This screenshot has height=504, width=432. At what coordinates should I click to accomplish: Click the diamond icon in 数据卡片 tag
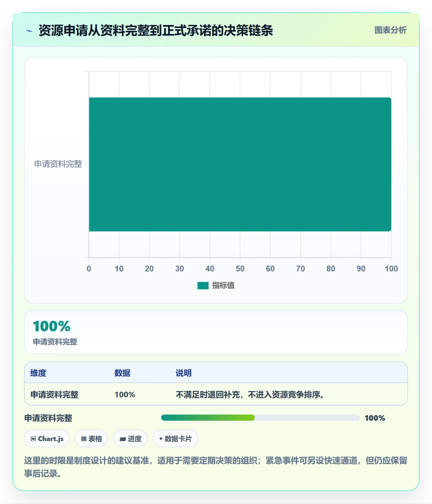click(x=161, y=439)
